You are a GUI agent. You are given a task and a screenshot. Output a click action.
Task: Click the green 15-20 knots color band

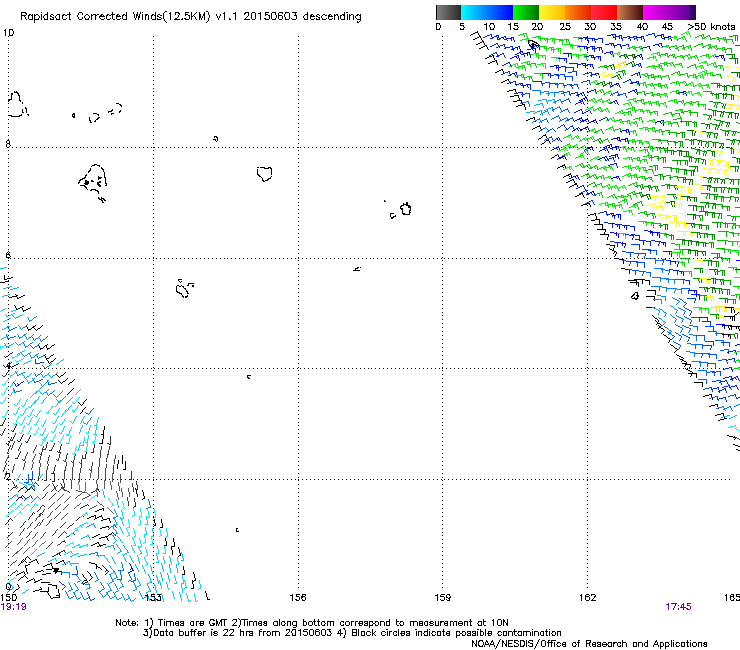(x=526, y=12)
